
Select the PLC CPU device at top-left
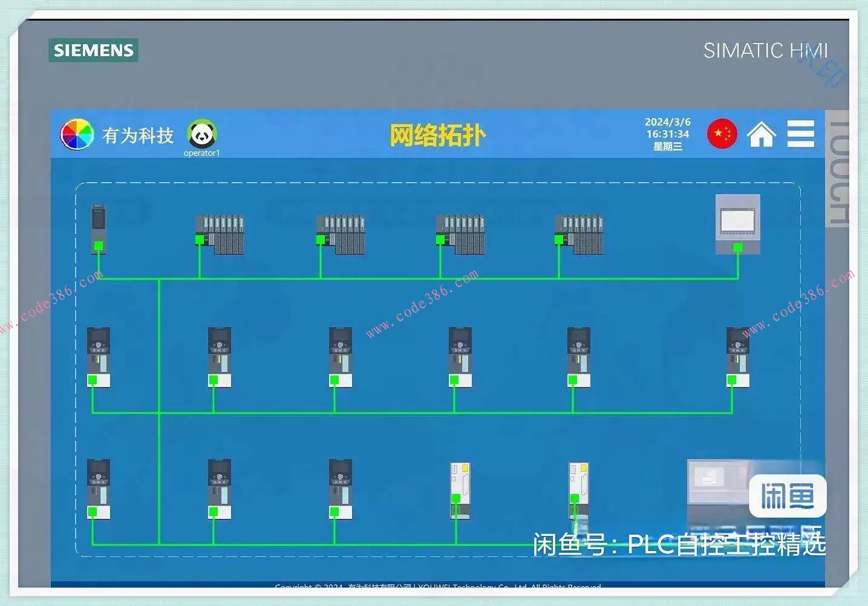99,229
